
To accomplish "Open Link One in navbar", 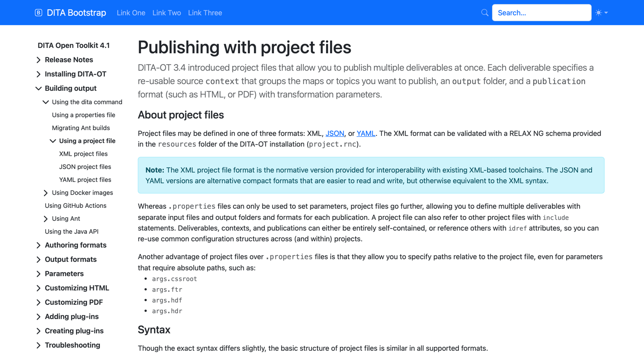I will pos(131,13).
